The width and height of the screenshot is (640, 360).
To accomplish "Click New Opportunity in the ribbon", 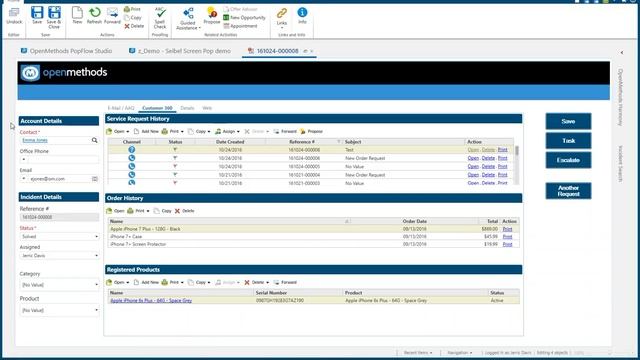I will tap(244, 18).
